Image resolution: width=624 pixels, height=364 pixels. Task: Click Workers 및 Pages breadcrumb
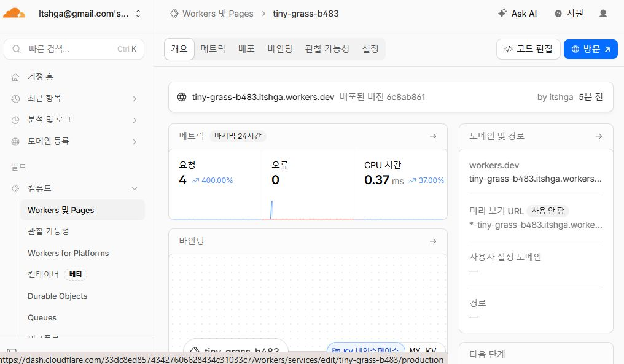click(217, 14)
